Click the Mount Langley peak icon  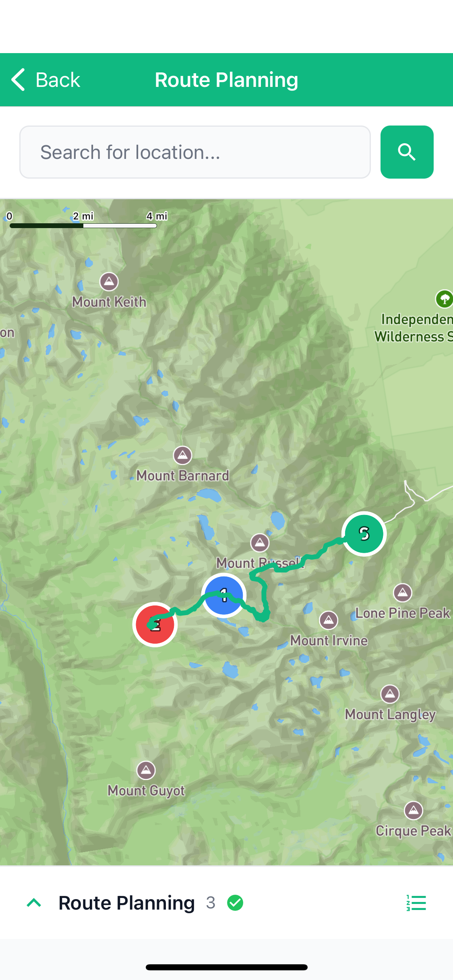pos(390,694)
